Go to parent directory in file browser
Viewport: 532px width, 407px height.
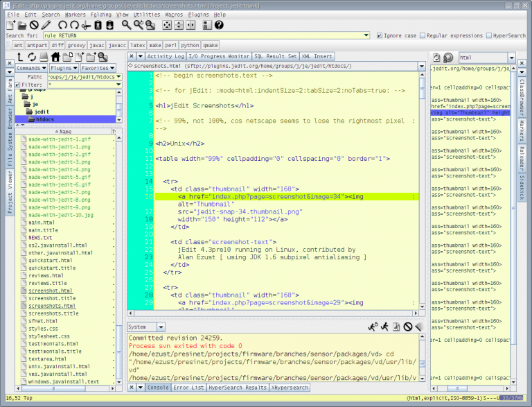click(x=19, y=57)
